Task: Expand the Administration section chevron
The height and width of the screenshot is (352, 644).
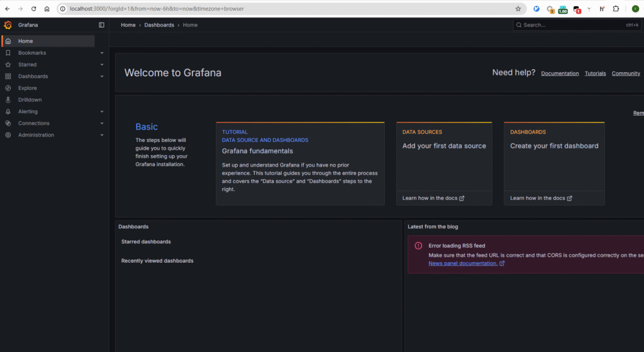Action: pos(102,135)
